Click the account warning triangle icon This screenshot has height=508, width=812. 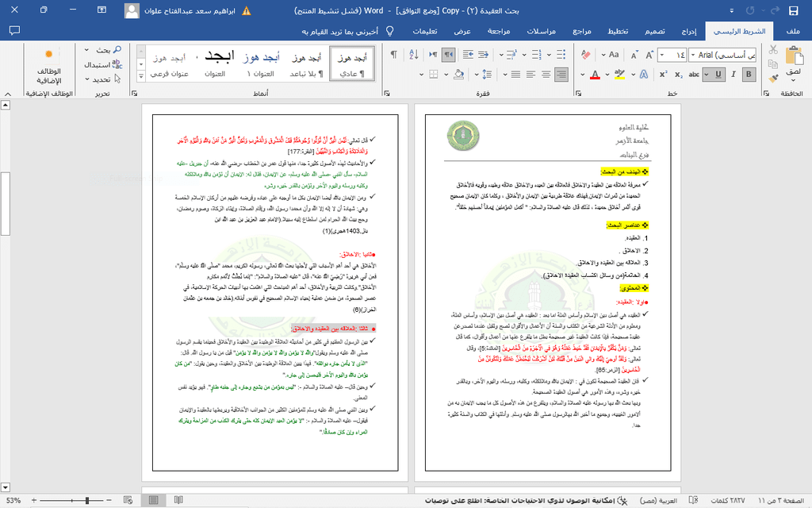click(247, 11)
